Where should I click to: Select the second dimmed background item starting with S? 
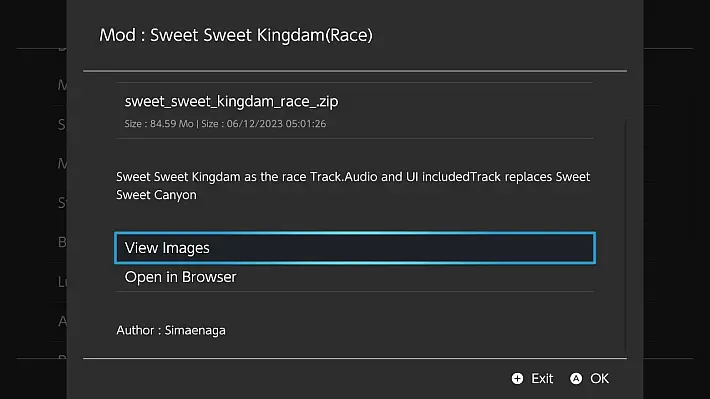point(62,202)
